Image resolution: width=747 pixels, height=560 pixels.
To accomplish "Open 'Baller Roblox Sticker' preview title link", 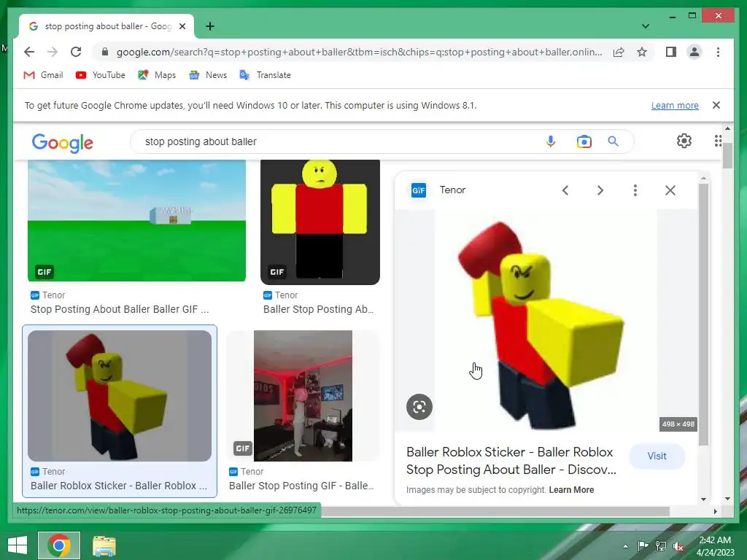I will 511,461.
